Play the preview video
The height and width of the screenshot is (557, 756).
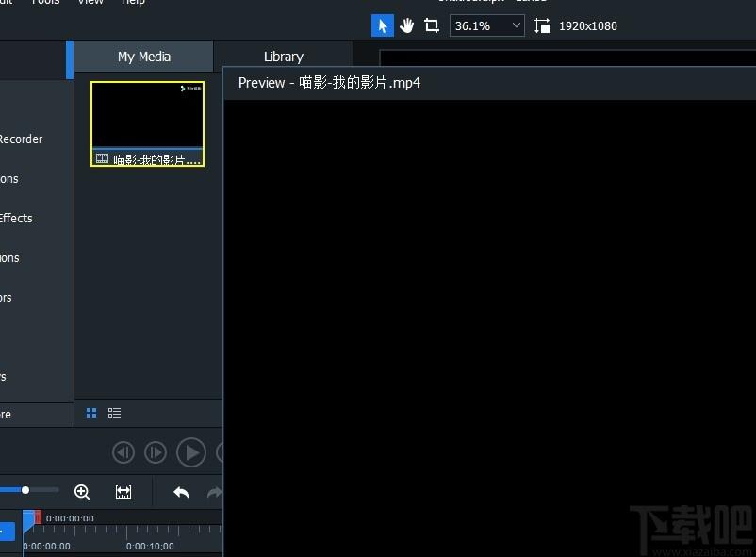[x=191, y=452]
